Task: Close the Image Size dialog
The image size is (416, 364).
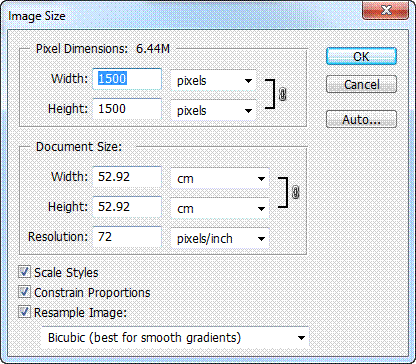Action: pyautogui.click(x=386, y=11)
